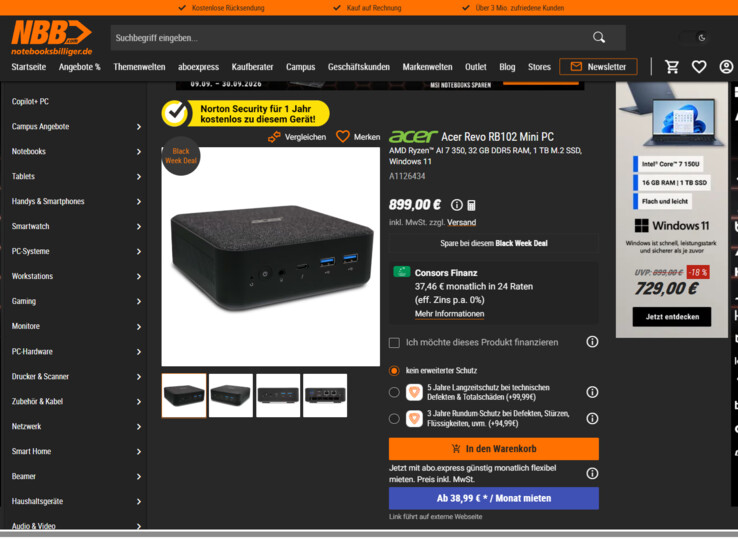Screen dimensions: 738x539
Task: Click the NBB notebooksbilliger.de logo
Action: (x=52, y=38)
